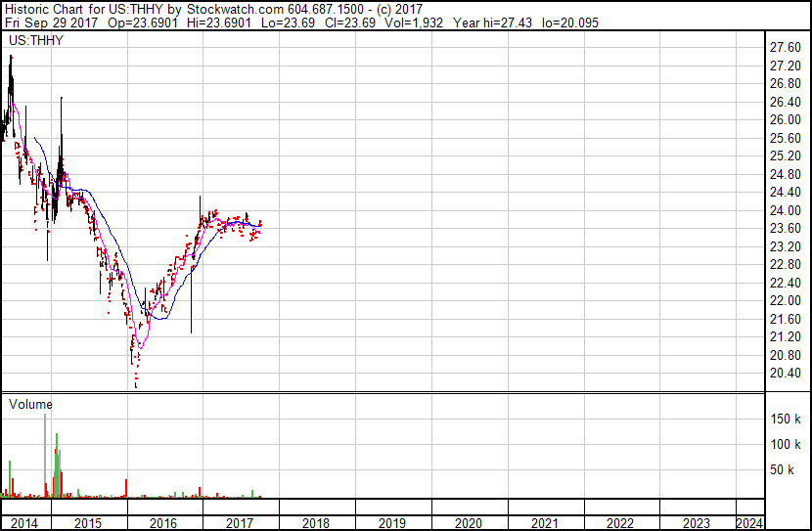
Task: Click the close value Cl=23.69
Action: [350, 22]
